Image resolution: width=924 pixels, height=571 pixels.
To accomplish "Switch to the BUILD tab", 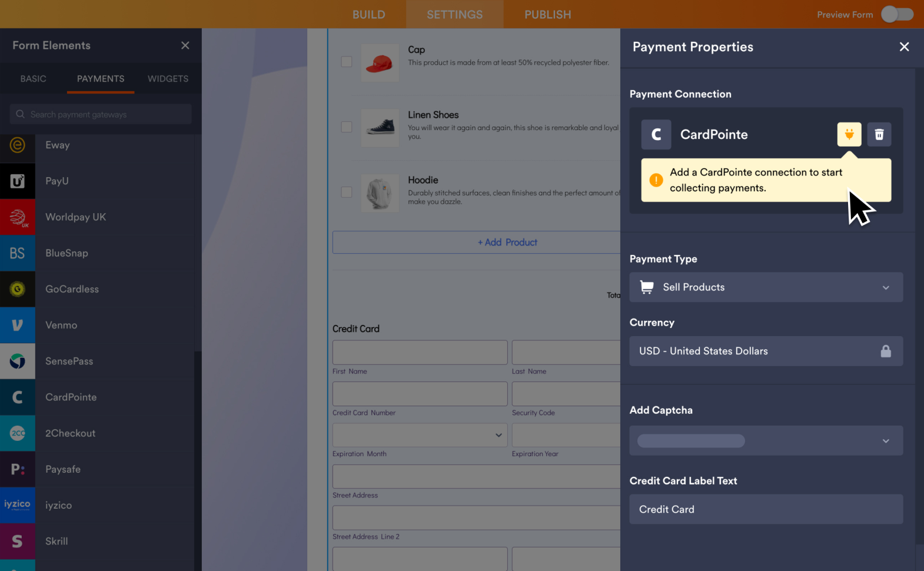I will pyautogui.click(x=369, y=14).
